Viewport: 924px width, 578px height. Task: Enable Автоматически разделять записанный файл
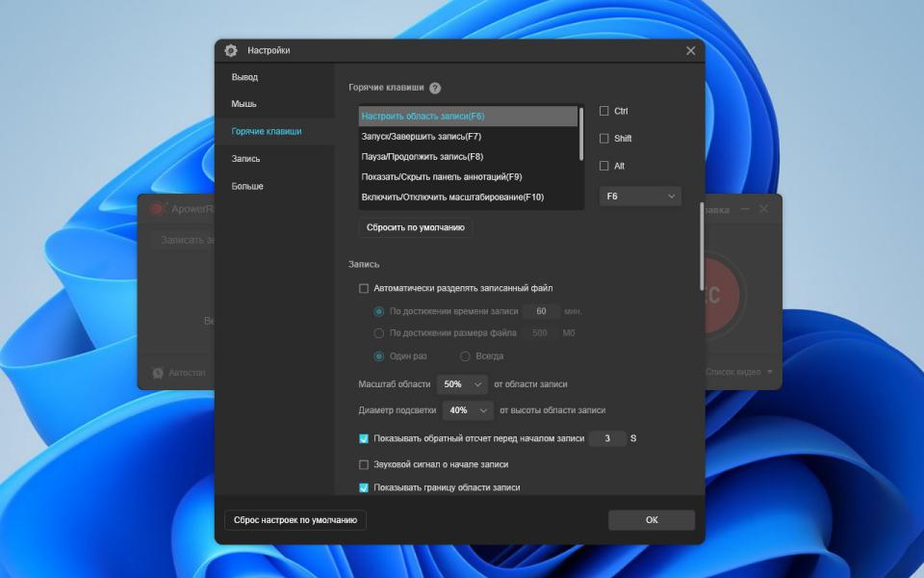(x=364, y=288)
